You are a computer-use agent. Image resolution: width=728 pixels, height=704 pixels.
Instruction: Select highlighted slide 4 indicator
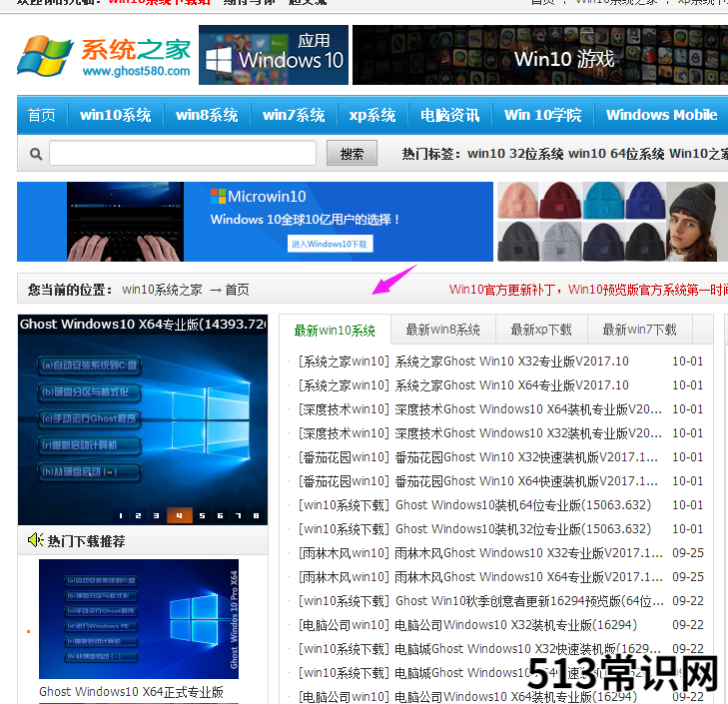point(180,515)
